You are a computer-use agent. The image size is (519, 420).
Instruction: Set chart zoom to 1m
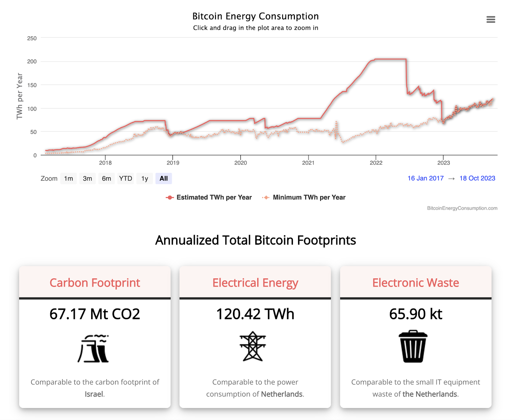(68, 179)
